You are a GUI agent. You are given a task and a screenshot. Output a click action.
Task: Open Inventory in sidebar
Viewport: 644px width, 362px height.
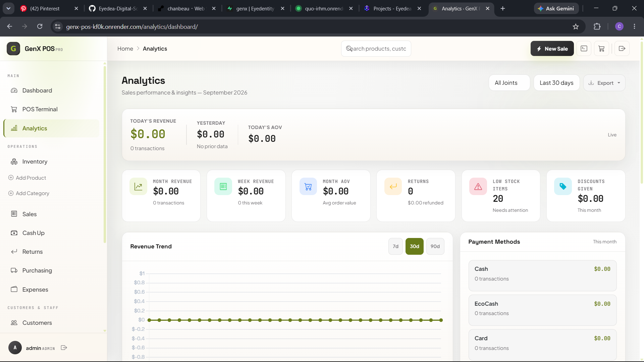click(51, 162)
